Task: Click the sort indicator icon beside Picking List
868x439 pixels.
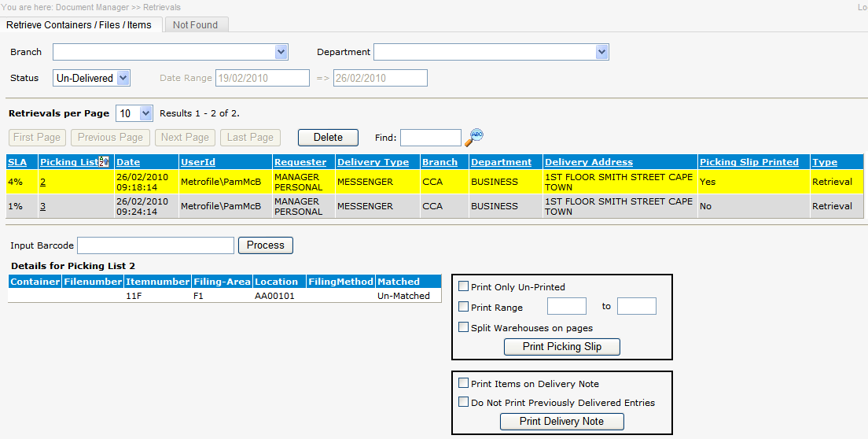Action: (104, 161)
